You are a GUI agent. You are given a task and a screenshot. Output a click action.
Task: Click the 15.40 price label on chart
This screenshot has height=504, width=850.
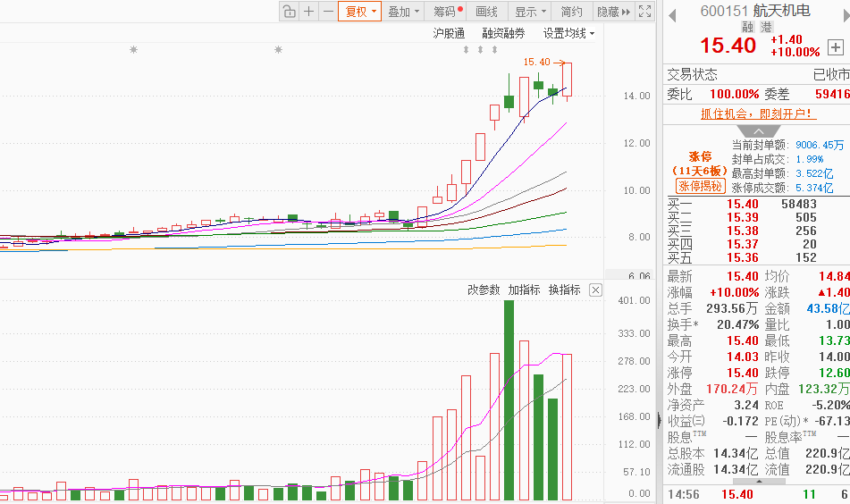pyautogui.click(x=536, y=62)
